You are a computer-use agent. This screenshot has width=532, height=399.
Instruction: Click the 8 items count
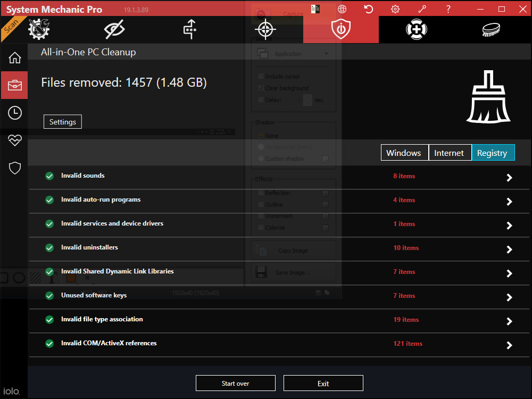click(x=404, y=176)
